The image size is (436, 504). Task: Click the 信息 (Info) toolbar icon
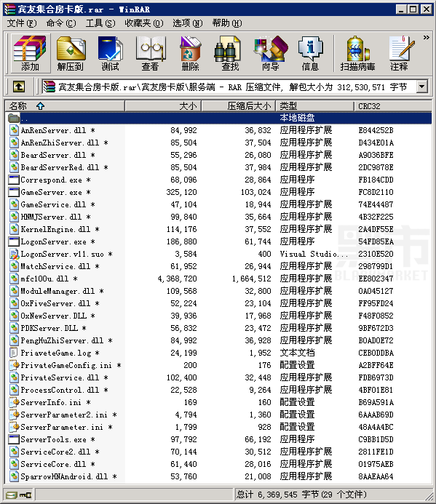310,53
